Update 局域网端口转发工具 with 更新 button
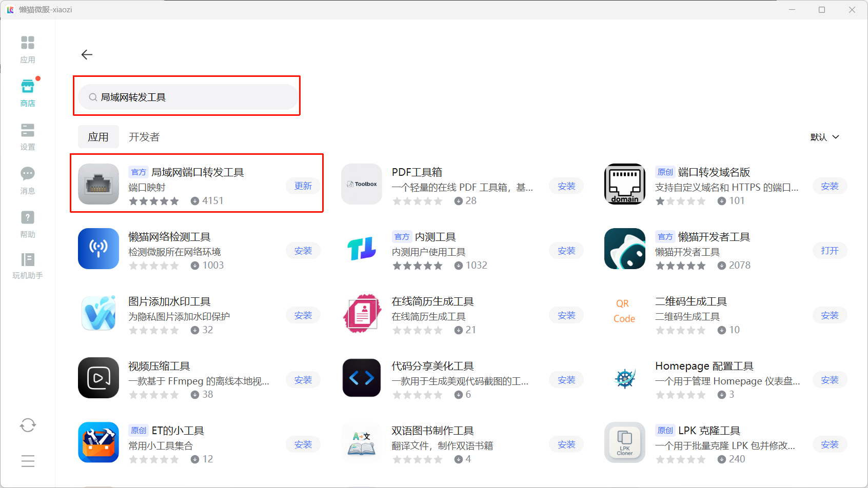Viewport: 868px width, 488px height. click(x=303, y=186)
